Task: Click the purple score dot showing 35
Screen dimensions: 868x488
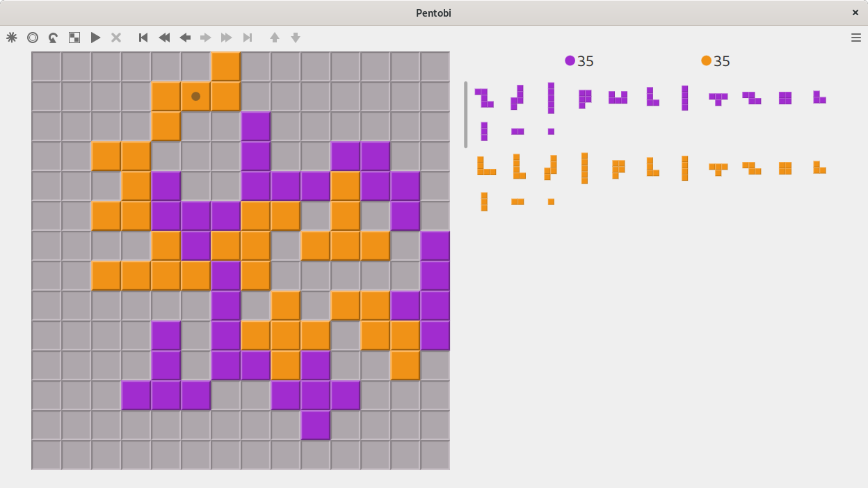Action: [x=570, y=61]
